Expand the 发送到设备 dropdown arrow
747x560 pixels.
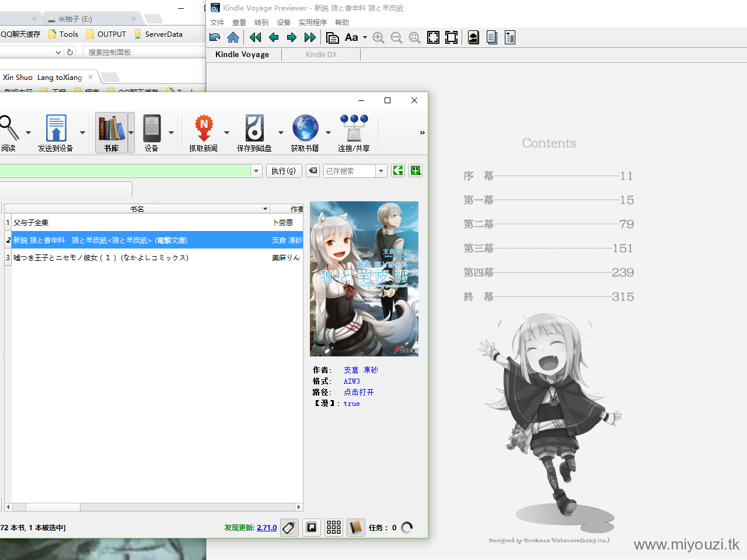click(82, 132)
